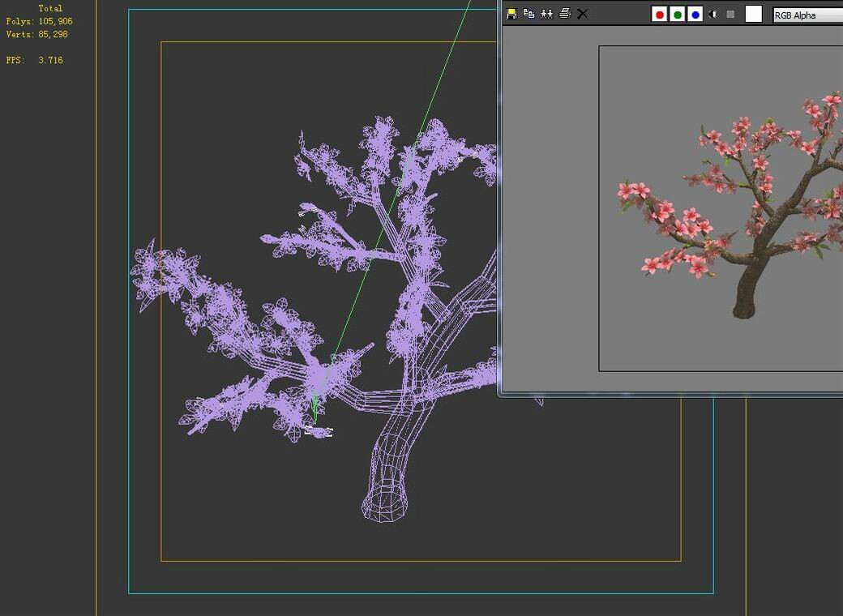The height and width of the screenshot is (616, 843).
Task: Click the FPS statistics display
Action: click(34, 59)
